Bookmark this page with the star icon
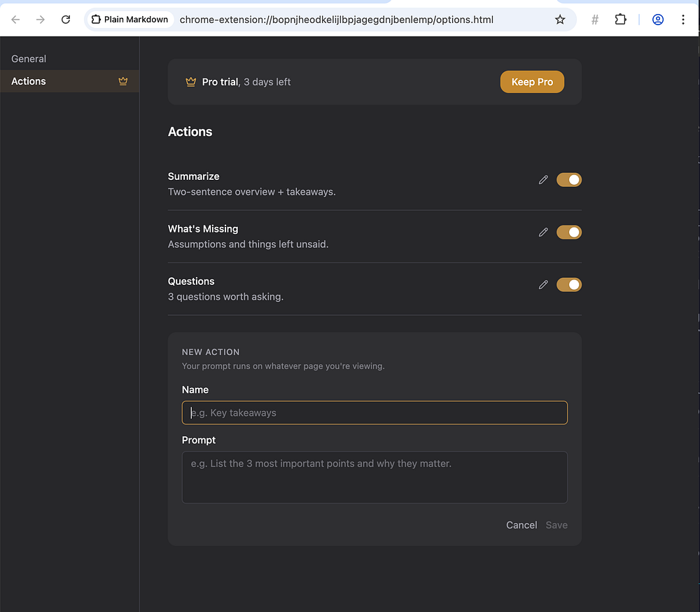 pos(560,20)
